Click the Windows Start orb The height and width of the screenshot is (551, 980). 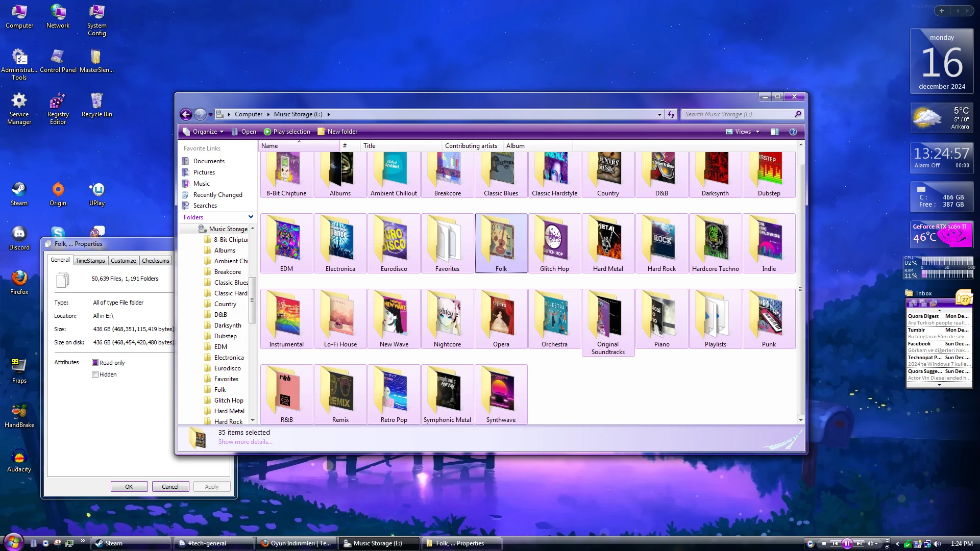[x=13, y=542]
